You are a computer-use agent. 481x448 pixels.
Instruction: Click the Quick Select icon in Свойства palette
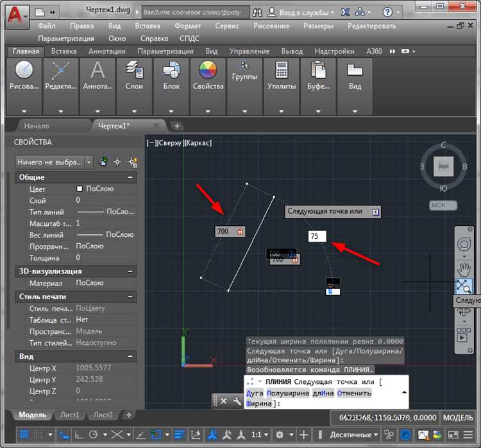tap(133, 162)
